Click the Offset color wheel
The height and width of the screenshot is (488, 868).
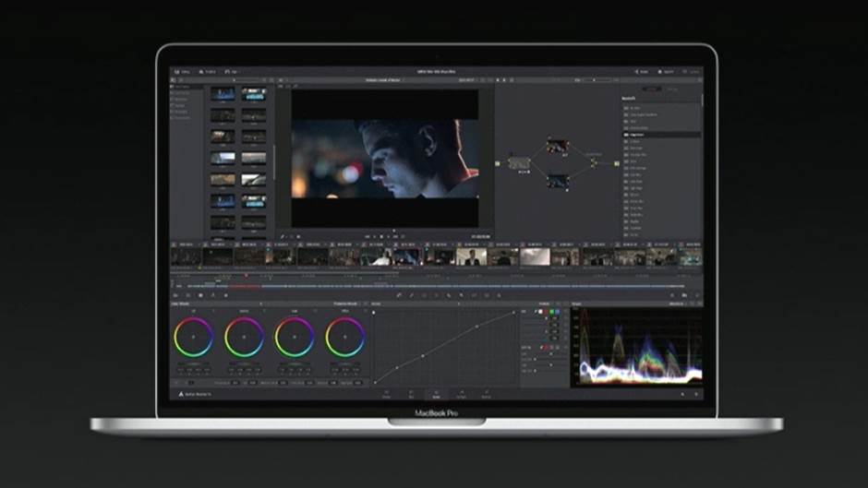pos(344,338)
